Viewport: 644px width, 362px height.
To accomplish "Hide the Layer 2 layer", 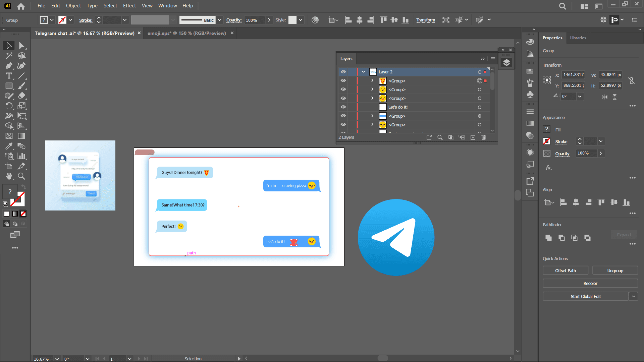I will [x=343, y=72].
